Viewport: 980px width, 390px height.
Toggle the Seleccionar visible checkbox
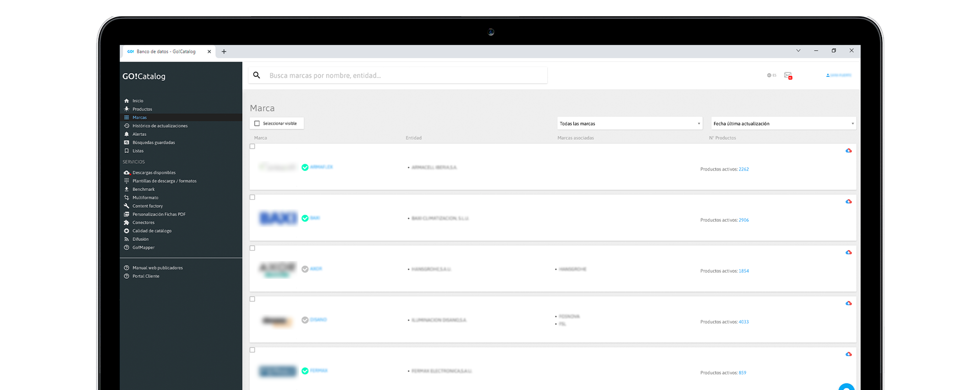pyautogui.click(x=257, y=123)
